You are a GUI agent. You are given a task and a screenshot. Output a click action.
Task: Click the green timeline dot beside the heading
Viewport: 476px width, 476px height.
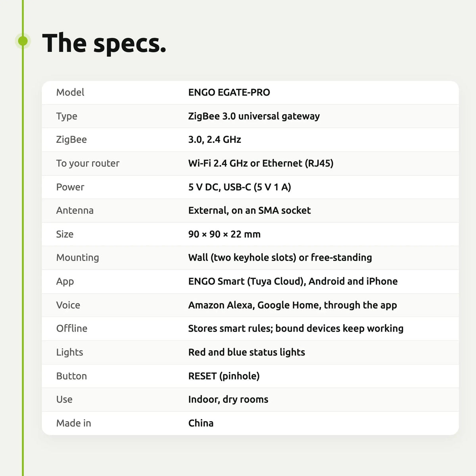coord(23,41)
